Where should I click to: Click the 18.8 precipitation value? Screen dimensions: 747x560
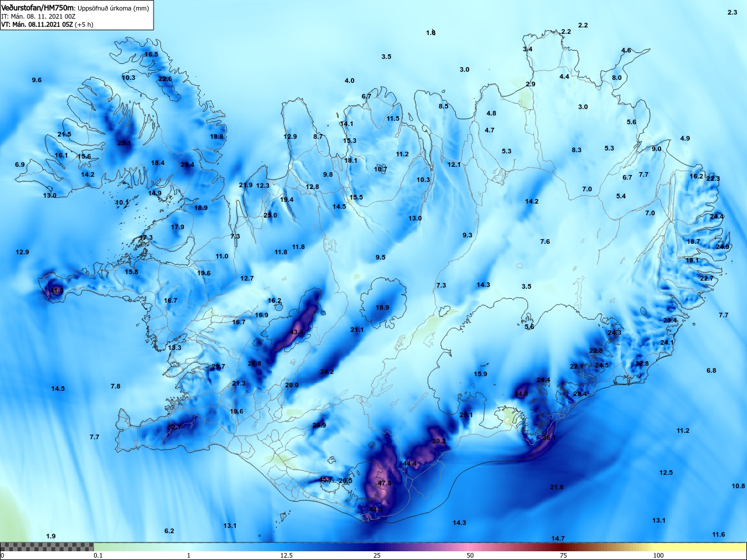click(217, 137)
